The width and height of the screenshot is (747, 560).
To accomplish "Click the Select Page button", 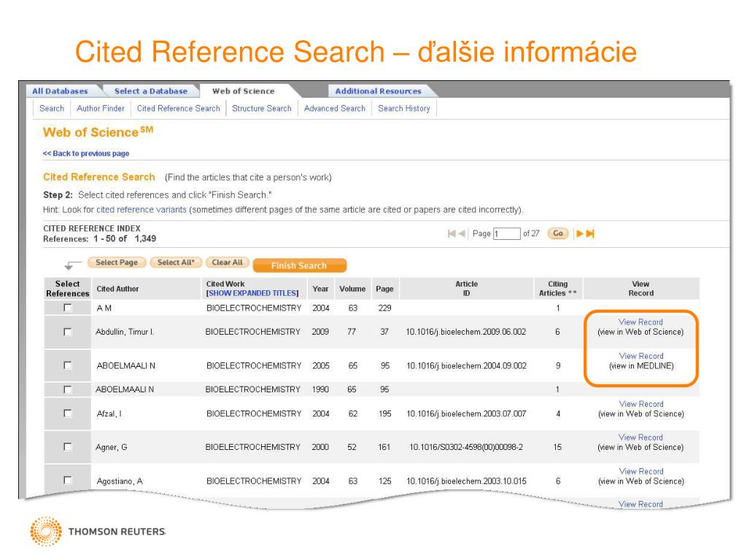I will click(x=116, y=262).
